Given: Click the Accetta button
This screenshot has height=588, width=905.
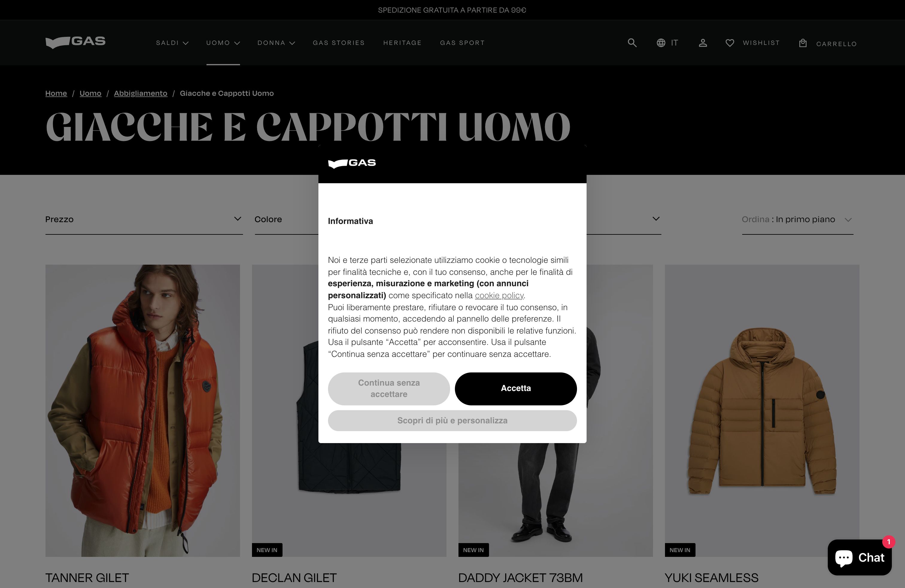Looking at the screenshot, I should point(516,388).
